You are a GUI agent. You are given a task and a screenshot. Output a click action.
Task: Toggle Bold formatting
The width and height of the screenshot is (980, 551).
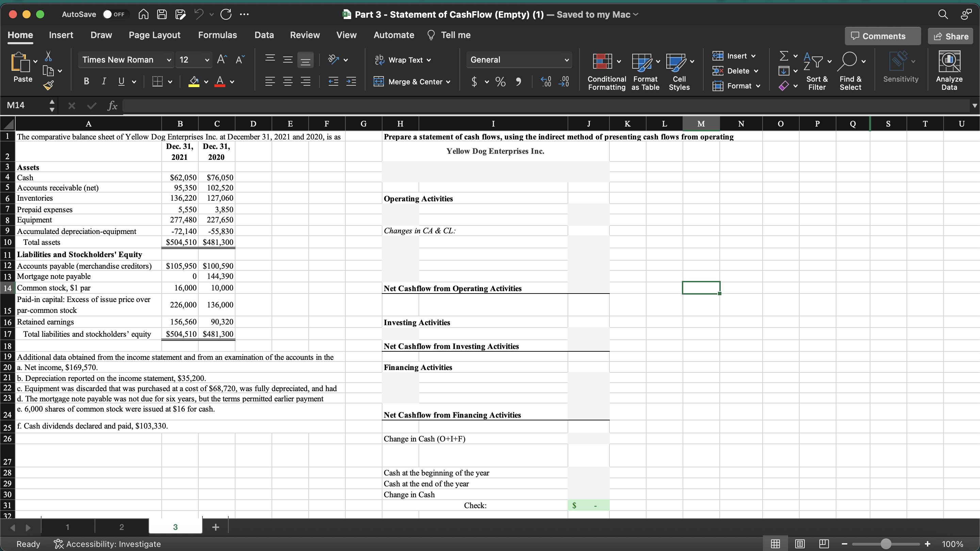click(x=86, y=81)
